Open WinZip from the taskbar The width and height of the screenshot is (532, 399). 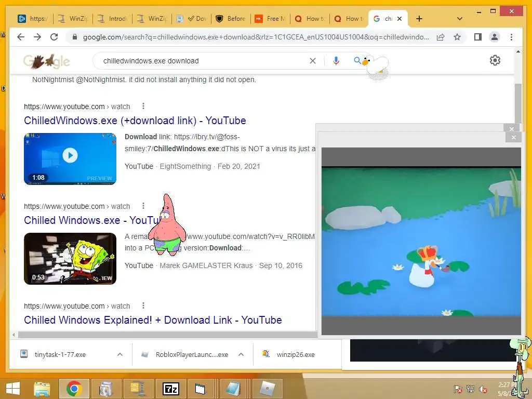click(x=138, y=389)
